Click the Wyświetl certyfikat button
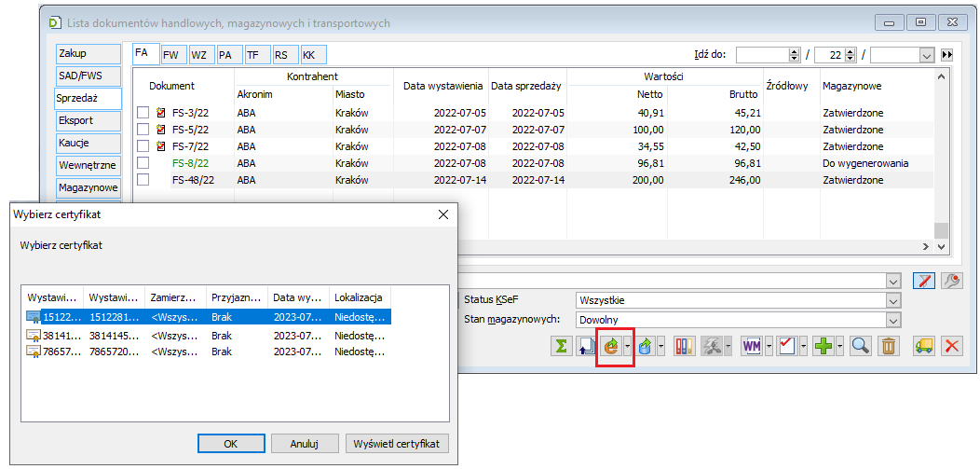The image size is (980, 469). 397,444
